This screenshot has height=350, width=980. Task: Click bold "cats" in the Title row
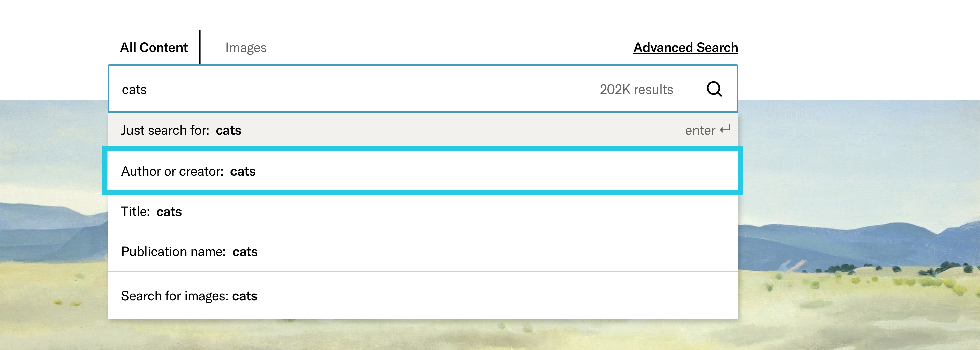click(x=169, y=211)
